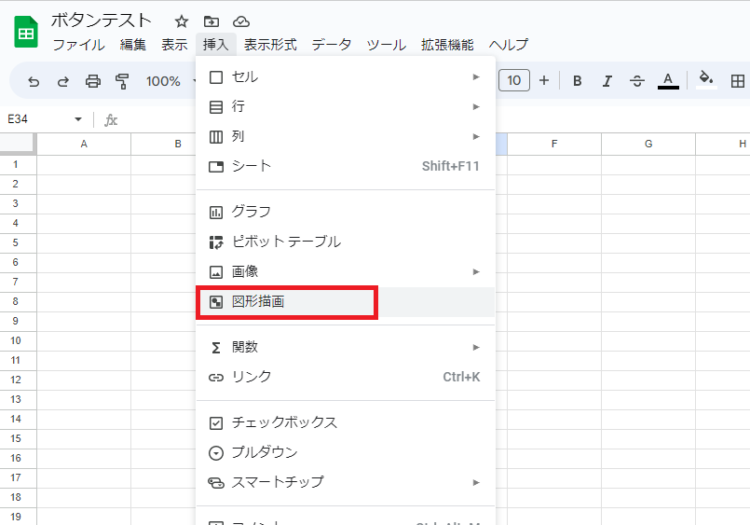Select column F header
The width and height of the screenshot is (750, 525).
[x=554, y=144]
